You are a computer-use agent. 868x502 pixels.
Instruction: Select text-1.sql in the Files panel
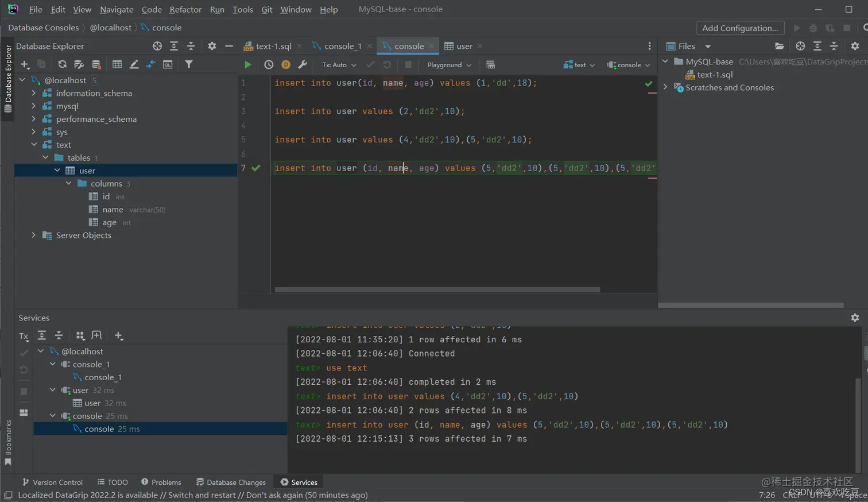[715, 75]
